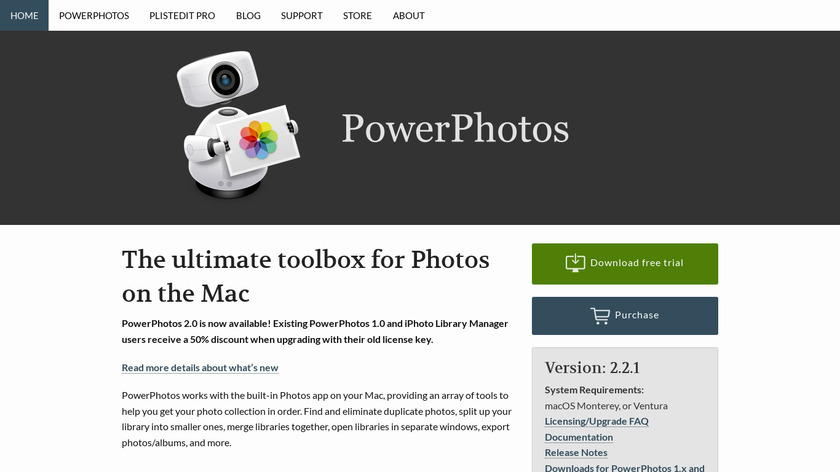Open Downloads for PowerPhotos 1.x link
This screenshot has width=840, height=472.
pyautogui.click(x=625, y=468)
